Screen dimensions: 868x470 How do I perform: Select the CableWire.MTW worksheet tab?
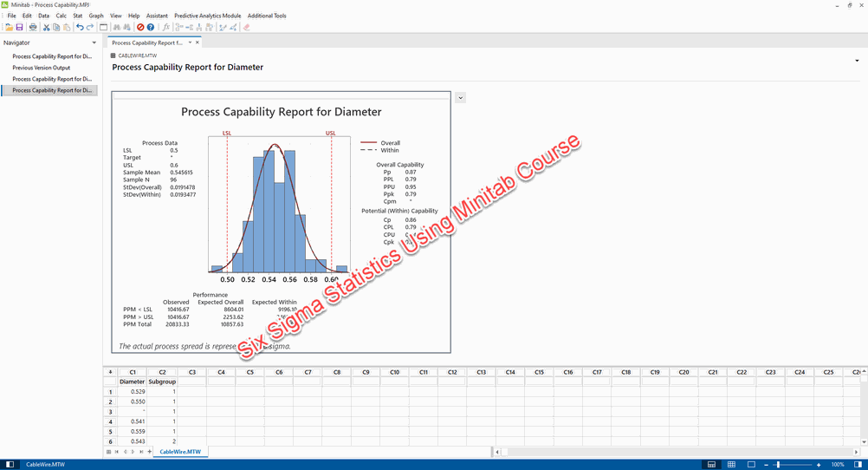[179, 452]
